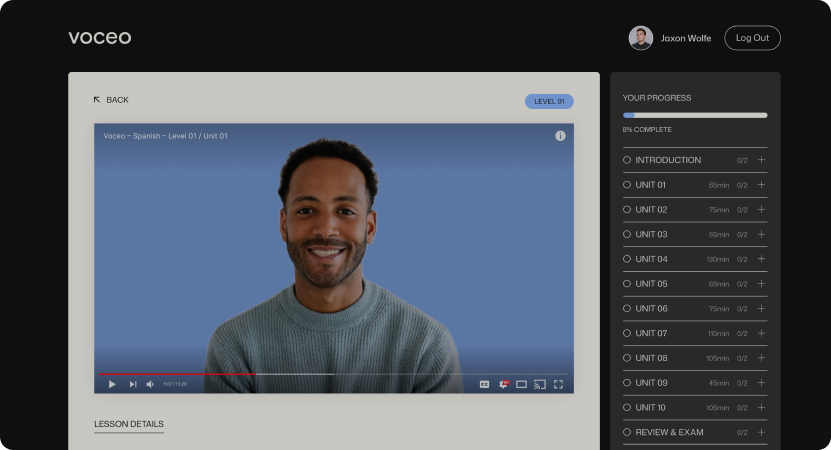Check the Unit 07 status circle
The width and height of the screenshot is (831, 450).
click(x=627, y=333)
